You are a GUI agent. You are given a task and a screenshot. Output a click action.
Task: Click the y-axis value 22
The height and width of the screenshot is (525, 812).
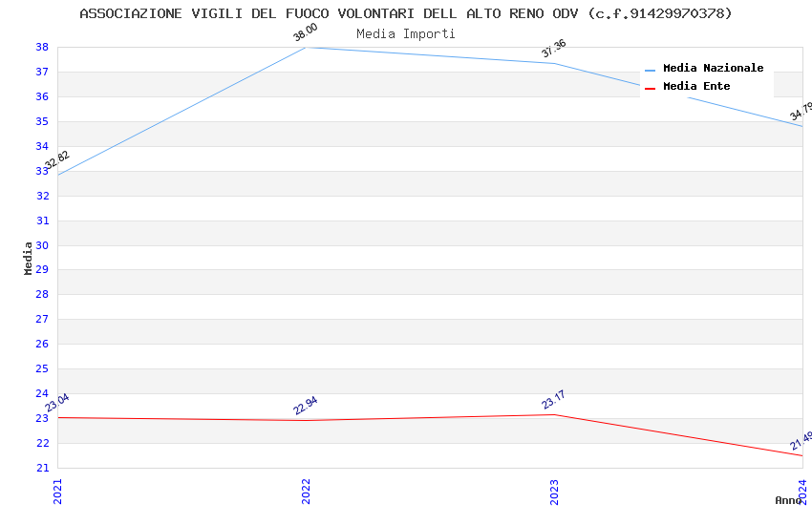pos(42,443)
